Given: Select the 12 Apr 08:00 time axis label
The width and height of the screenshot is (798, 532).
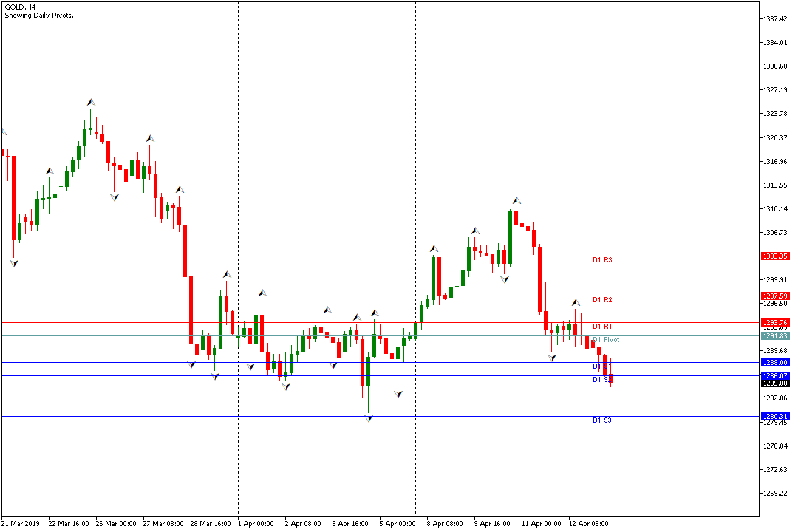Looking at the screenshot, I should point(590,524).
